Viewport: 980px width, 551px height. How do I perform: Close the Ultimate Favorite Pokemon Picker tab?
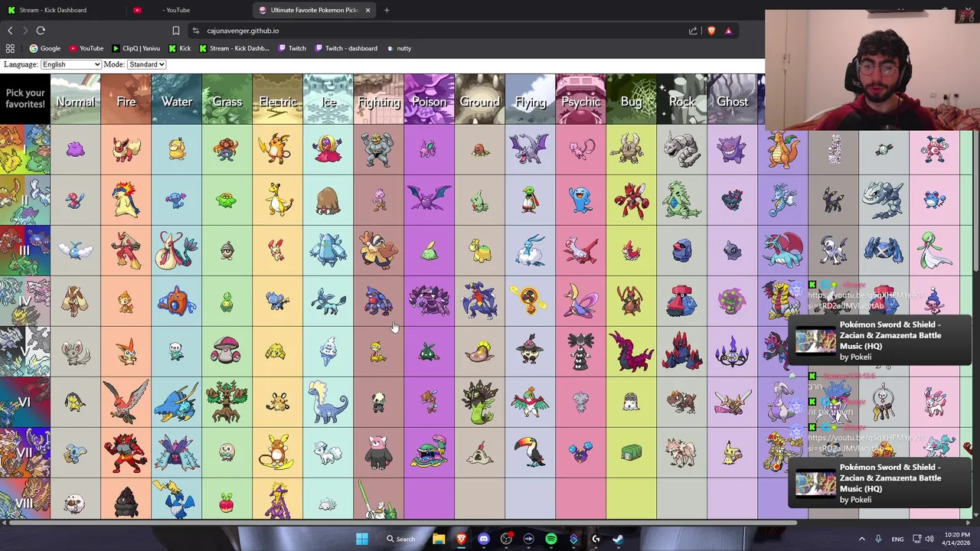click(367, 10)
